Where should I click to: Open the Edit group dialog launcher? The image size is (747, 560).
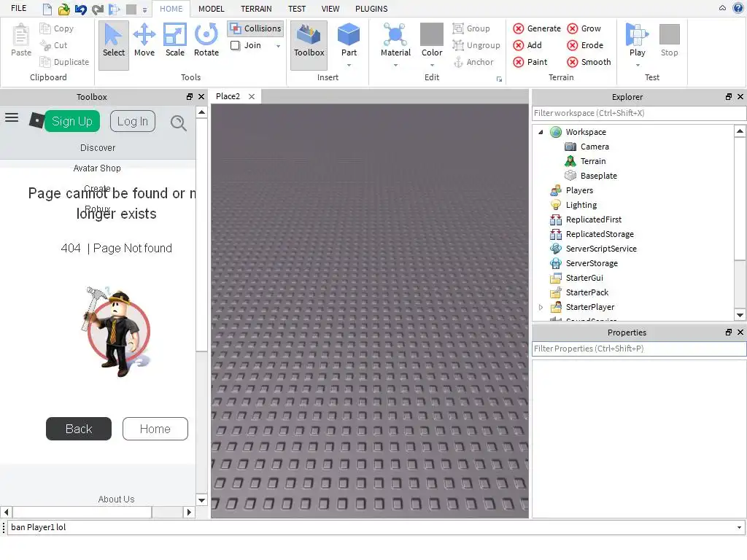point(499,79)
